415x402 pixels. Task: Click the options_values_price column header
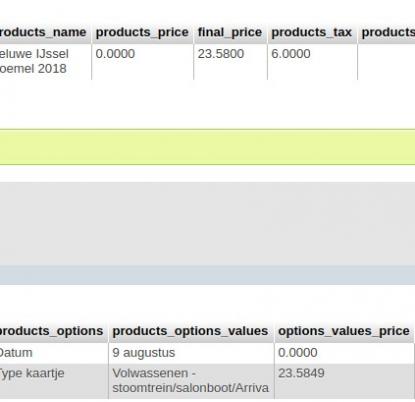pyautogui.click(x=344, y=332)
